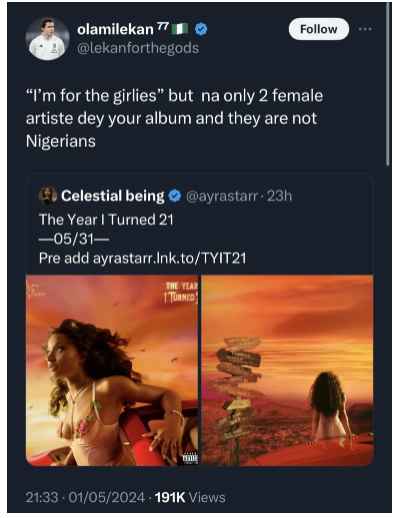Open the @ayrastarr handle in the quoted tweet

point(221,196)
